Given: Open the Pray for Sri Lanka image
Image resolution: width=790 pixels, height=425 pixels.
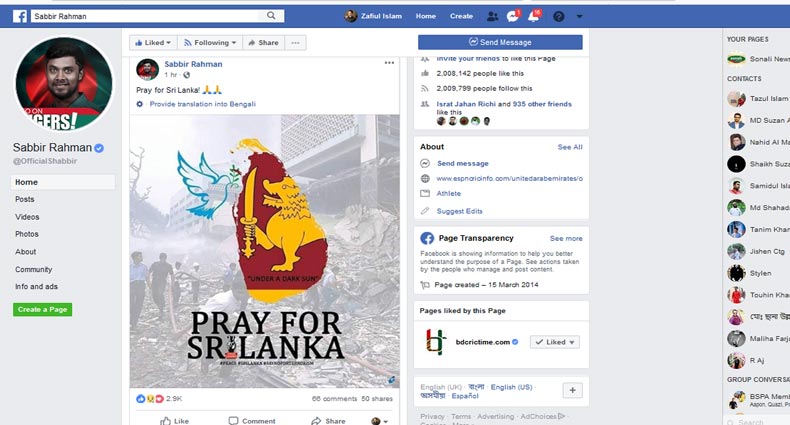Looking at the screenshot, I should [x=265, y=251].
